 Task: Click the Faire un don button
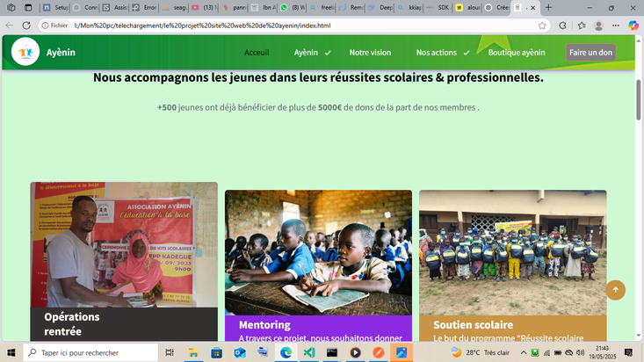coord(590,52)
